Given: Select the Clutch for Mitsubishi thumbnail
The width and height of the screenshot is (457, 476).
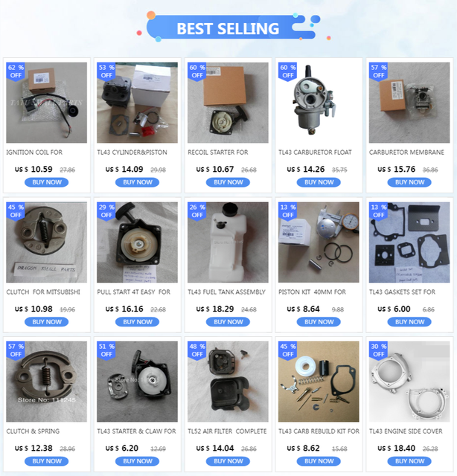Looking at the screenshot, I should pyautogui.click(x=46, y=242).
